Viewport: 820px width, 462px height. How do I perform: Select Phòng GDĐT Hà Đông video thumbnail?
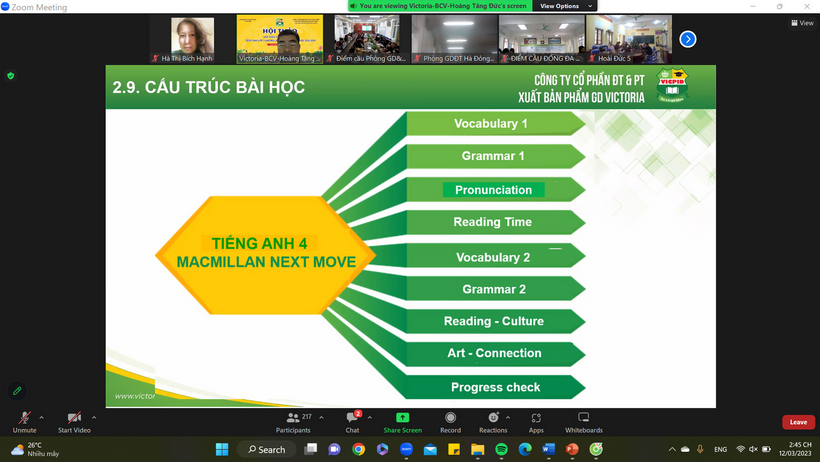[454, 39]
